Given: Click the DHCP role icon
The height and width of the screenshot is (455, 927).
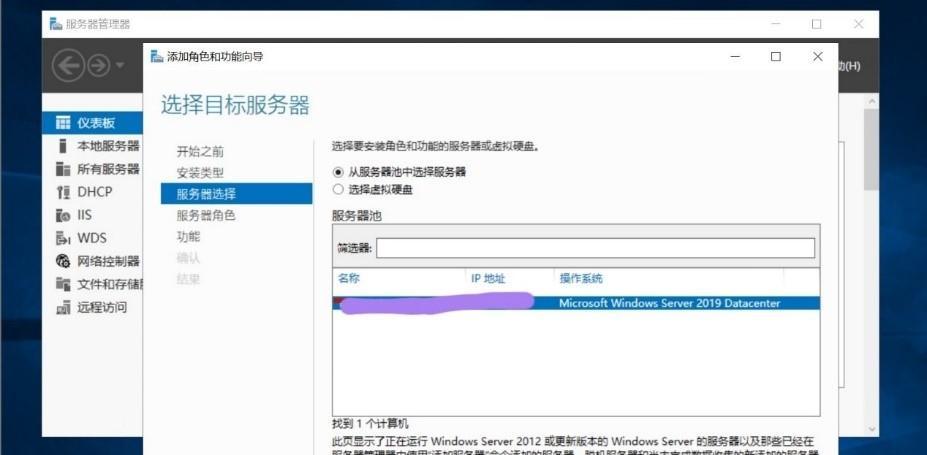Looking at the screenshot, I should [x=63, y=192].
